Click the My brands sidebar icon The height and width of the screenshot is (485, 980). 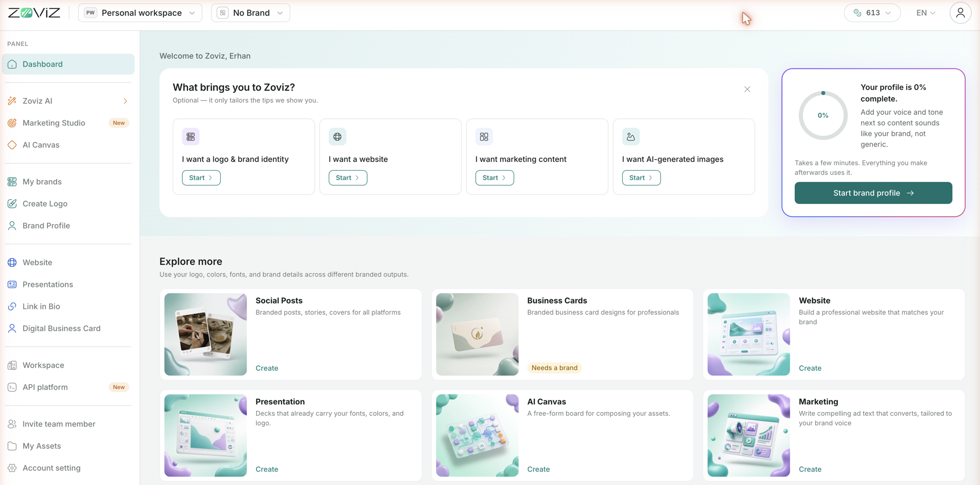12,182
